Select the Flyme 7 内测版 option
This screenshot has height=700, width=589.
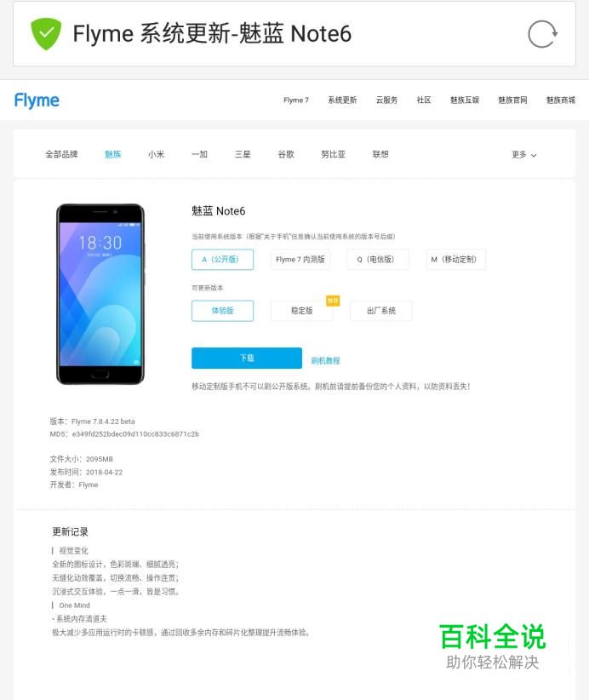point(300,260)
